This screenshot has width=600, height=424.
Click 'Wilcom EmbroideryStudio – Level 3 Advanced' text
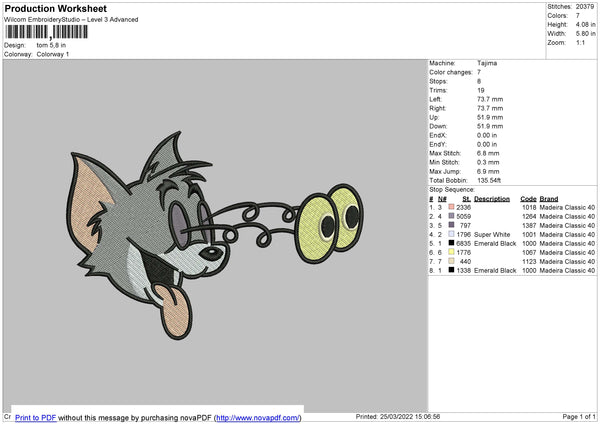(x=71, y=20)
